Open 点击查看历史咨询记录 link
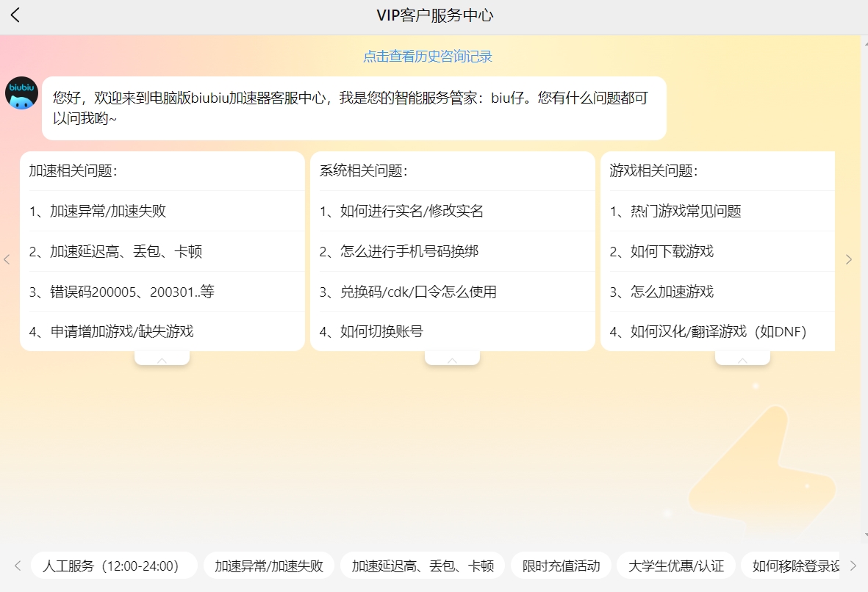The width and height of the screenshot is (868, 592). (427, 57)
